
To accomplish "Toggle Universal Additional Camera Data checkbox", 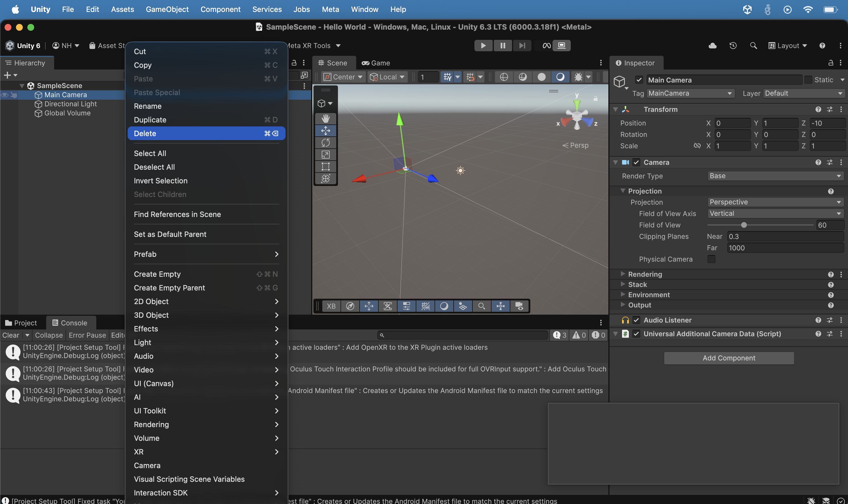I will point(636,334).
